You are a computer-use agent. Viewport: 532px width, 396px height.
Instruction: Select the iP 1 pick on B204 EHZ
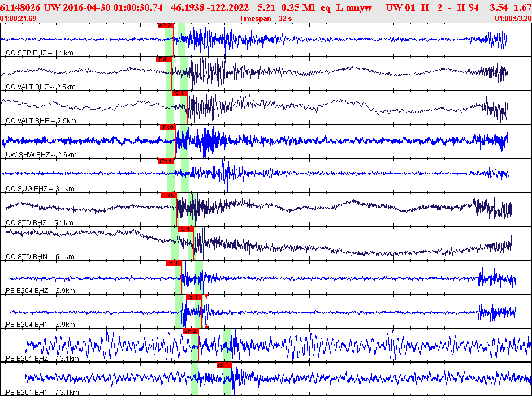[x=174, y=263]
